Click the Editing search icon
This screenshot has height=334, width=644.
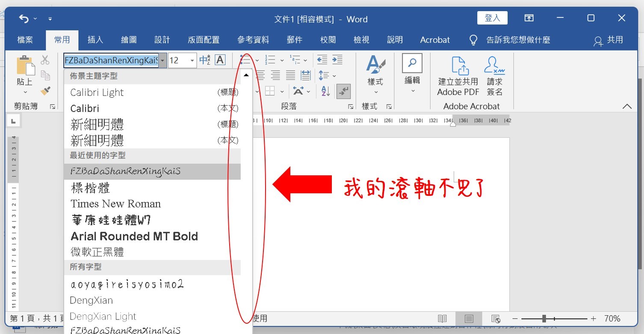[x=412, y=63]
